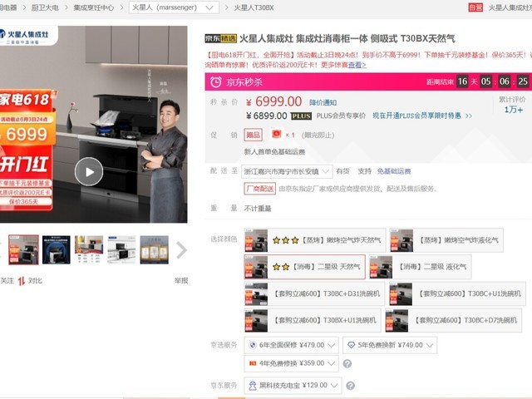
Task: Choose 【套购立减600】T30BC+D7洗碗机 option
Action: (453, 320)
